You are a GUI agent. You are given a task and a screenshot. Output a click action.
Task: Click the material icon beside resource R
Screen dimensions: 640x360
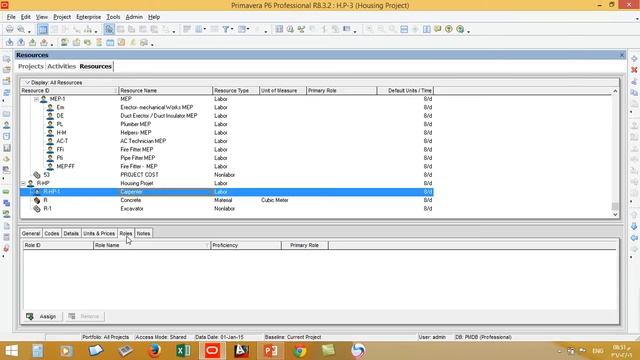(37, 200)
